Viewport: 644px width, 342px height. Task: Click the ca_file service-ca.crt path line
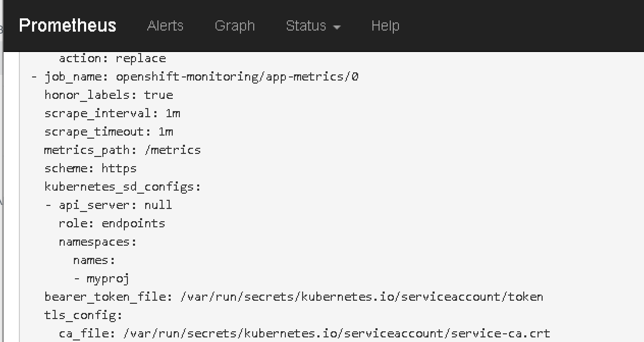304,333
